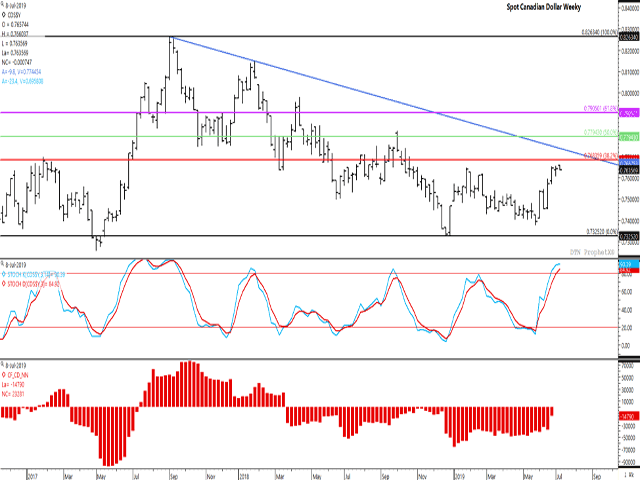Click the green price axis tag
This screenshot has height=480, width=640.
(x=629, y=137)
